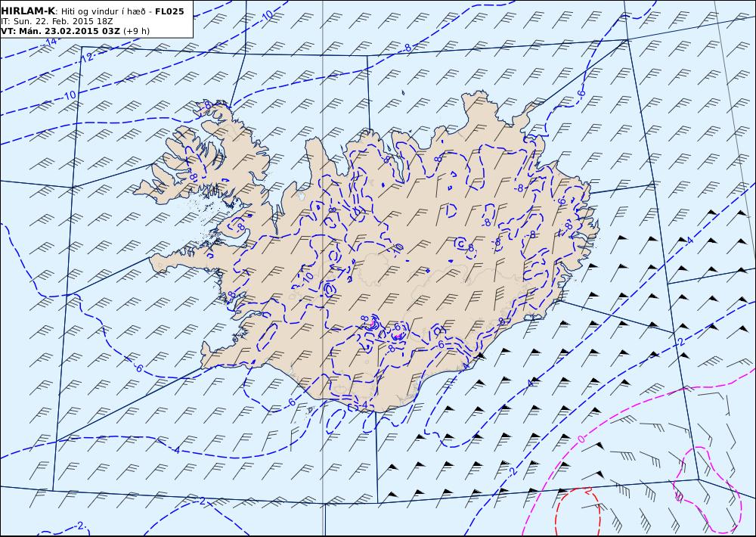Click the -12 isotherm contour label
The width and height of the screenshot is (756, 537).
86,57
